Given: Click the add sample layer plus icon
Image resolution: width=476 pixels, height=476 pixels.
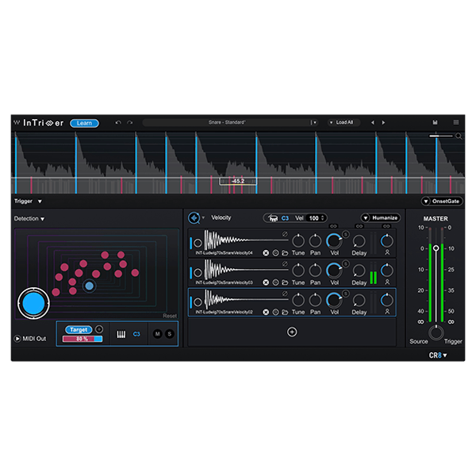Looking at the screenshot, I should click(292, 332).
